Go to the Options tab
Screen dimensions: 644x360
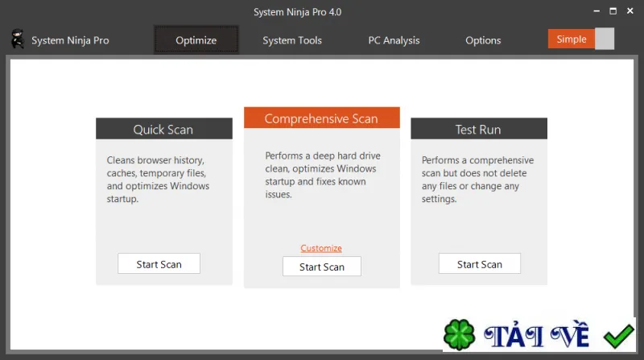pyautogui.click(x=483, y=40)
